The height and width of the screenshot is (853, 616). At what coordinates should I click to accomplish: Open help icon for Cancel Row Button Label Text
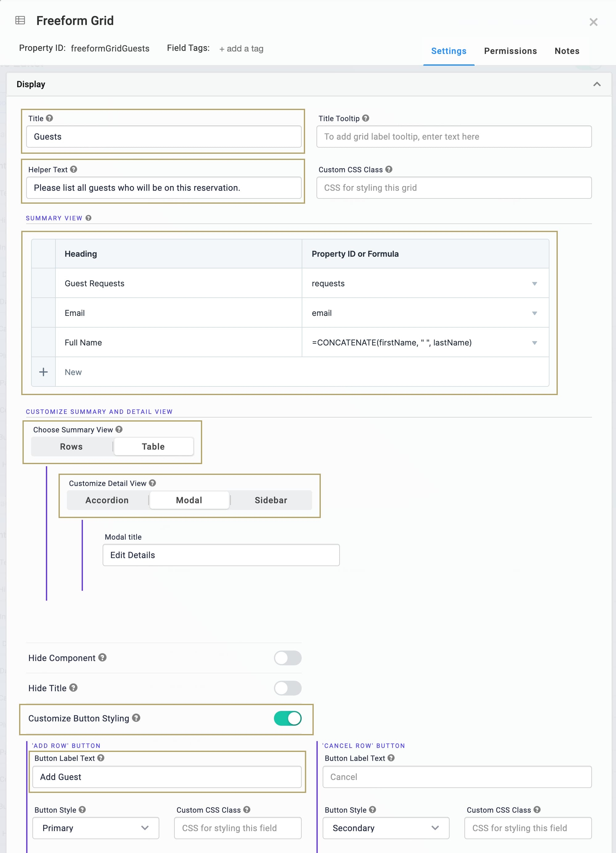391,758
